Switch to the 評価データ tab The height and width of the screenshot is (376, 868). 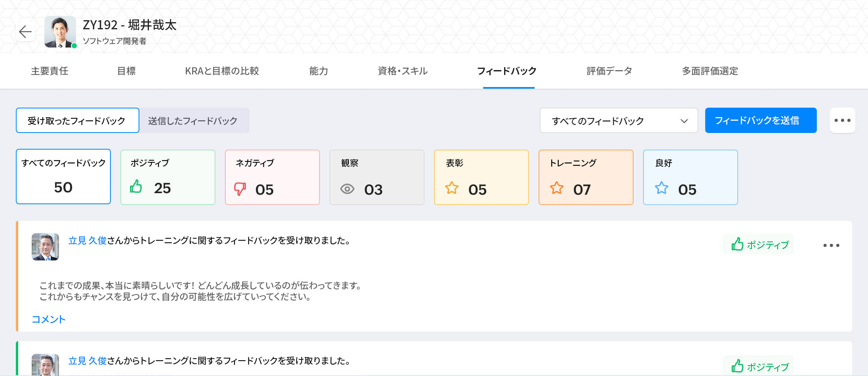[x=609, y=71]
